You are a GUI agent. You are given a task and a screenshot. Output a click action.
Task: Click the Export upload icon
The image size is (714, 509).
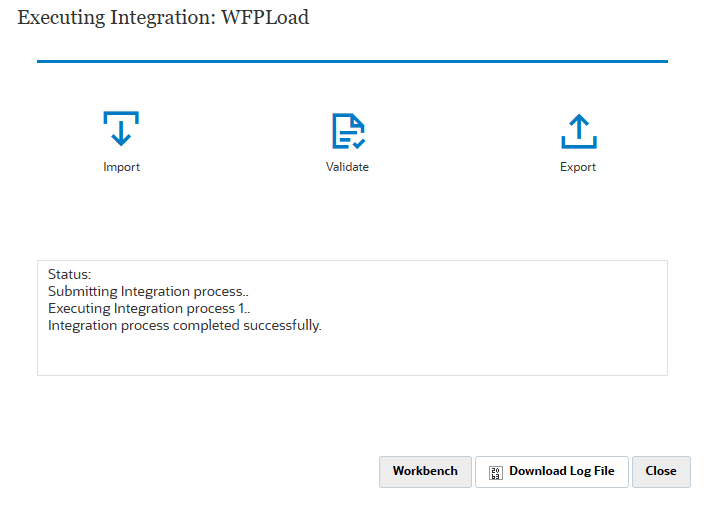578,131
